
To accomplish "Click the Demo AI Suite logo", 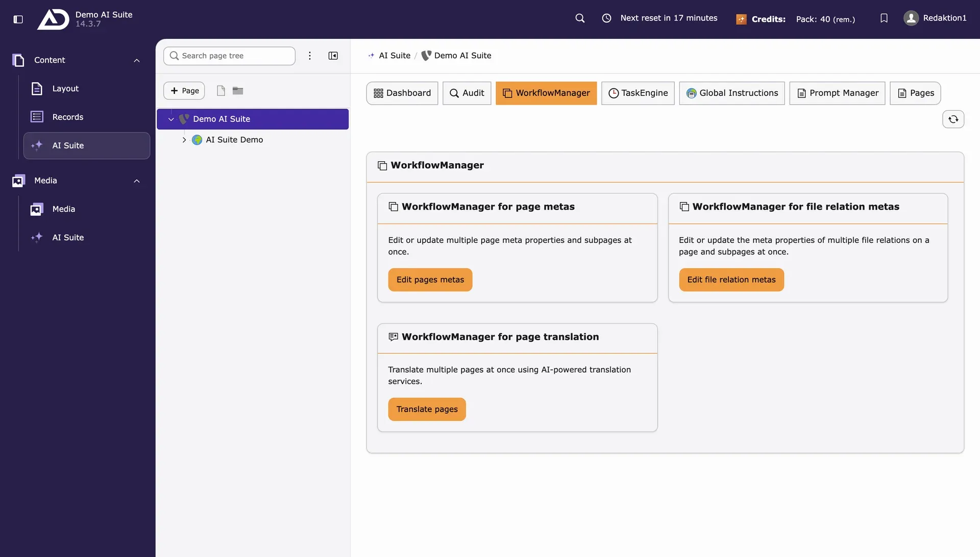I will (53, 19).
